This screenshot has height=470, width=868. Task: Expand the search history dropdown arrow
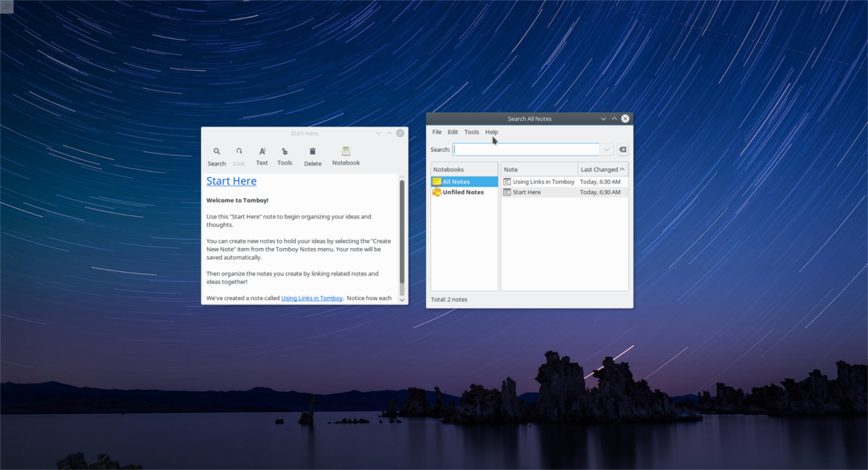pos(607,150)
